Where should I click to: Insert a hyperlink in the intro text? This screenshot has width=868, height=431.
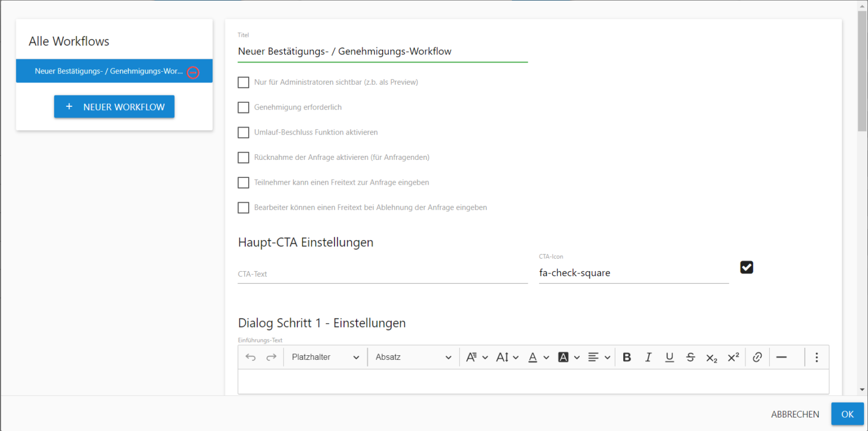(757, 357)
